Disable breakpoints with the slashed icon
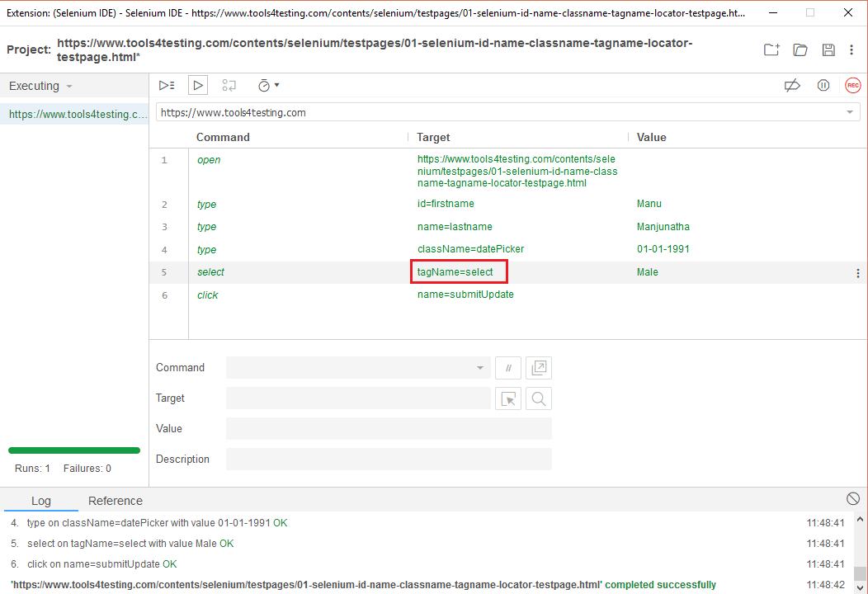This screenshot has height=594, width=868. pos(792,85)
